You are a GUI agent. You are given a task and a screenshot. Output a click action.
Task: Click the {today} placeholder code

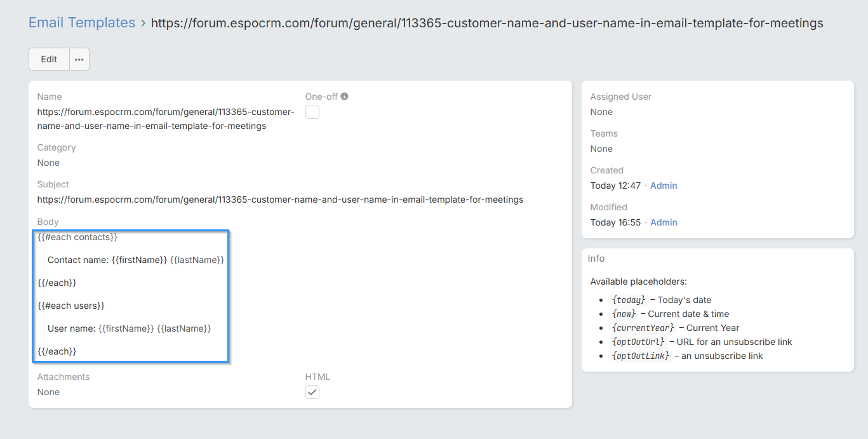coord(629,300)
